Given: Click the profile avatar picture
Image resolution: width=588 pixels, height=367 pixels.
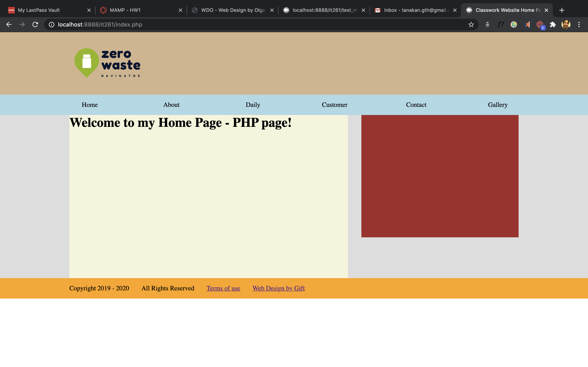Looking at the screenshot, I should click(566, 24).
